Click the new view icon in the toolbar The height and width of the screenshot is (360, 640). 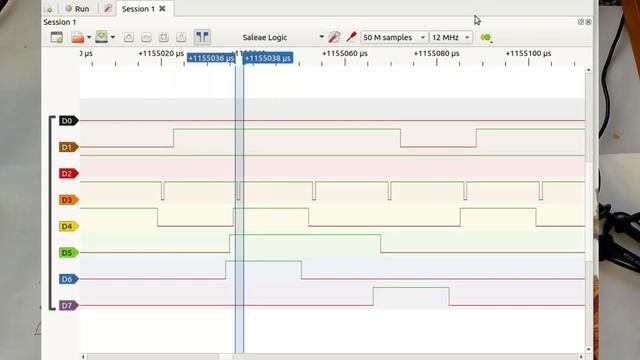coord(57,37)
